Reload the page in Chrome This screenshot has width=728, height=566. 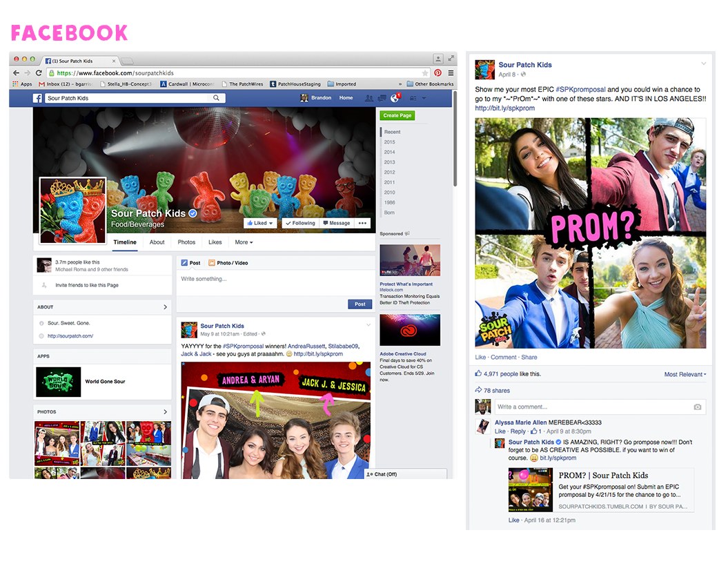(39, 73)
